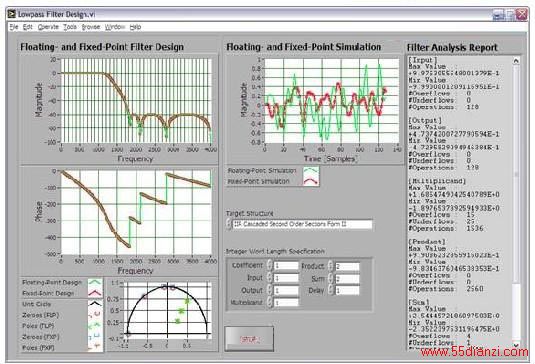Click the Fixed-Point Design legend line icon
The height and width of the screenshot is (364, 535).
(95, 293)
